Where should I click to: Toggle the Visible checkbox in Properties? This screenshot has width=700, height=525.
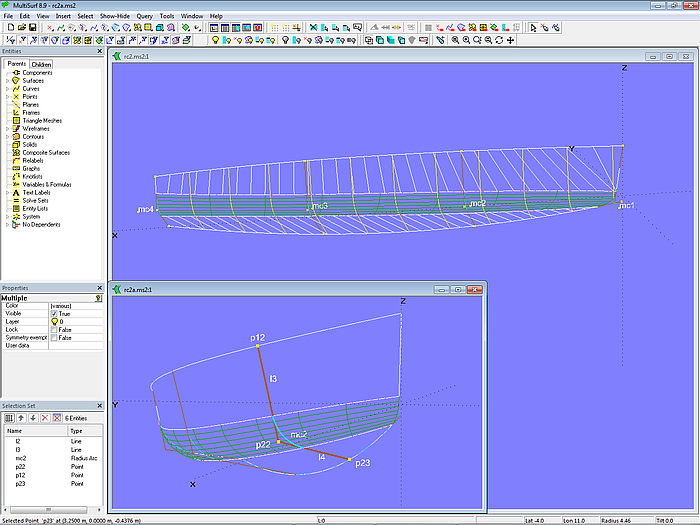tap(54, 314)
